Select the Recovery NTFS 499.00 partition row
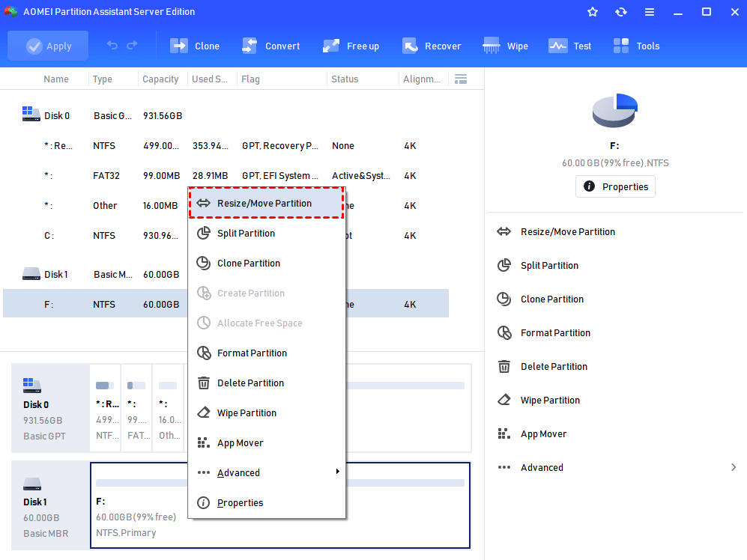This screenshot has height=560, width=747. (226, 146)
